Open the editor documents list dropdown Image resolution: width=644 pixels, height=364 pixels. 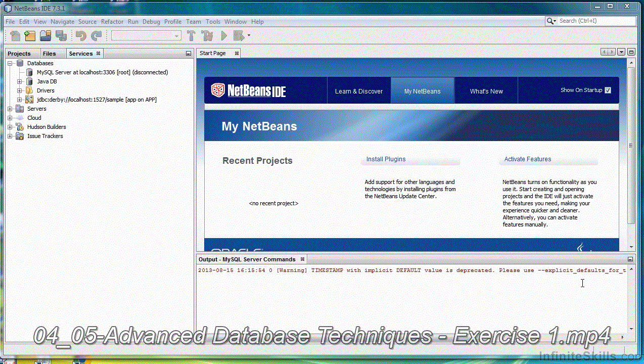click(x=622, y=52)
